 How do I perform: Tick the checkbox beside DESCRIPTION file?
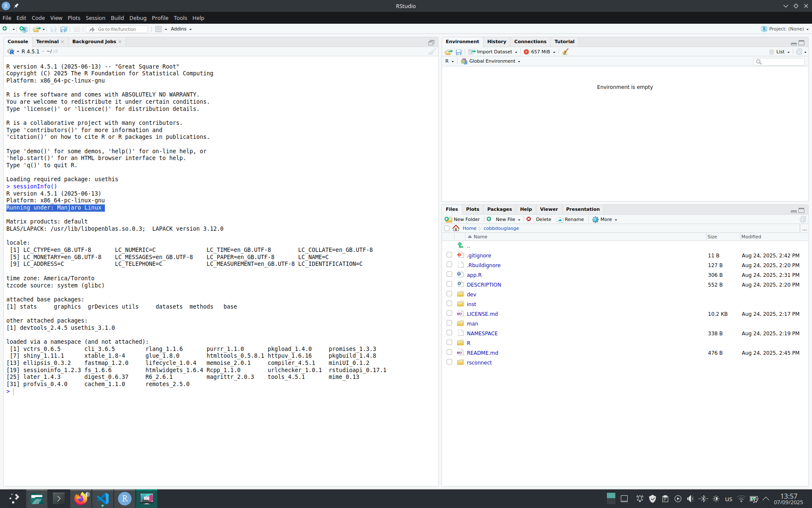pos(449,284)
